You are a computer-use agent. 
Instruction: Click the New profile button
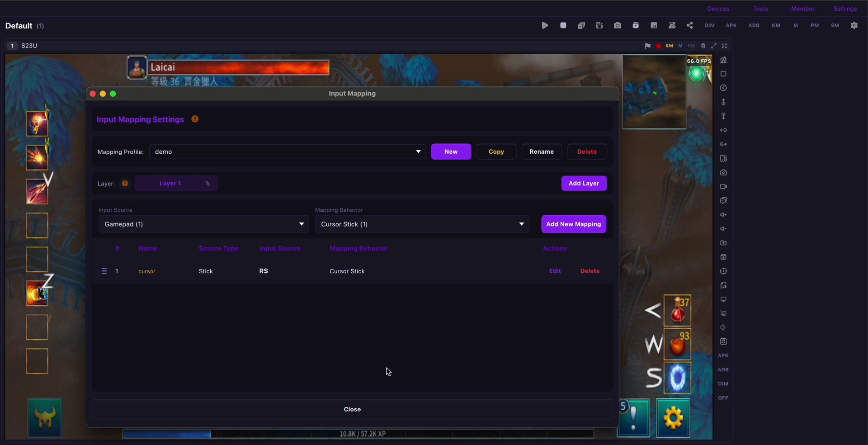coord(451,152)
